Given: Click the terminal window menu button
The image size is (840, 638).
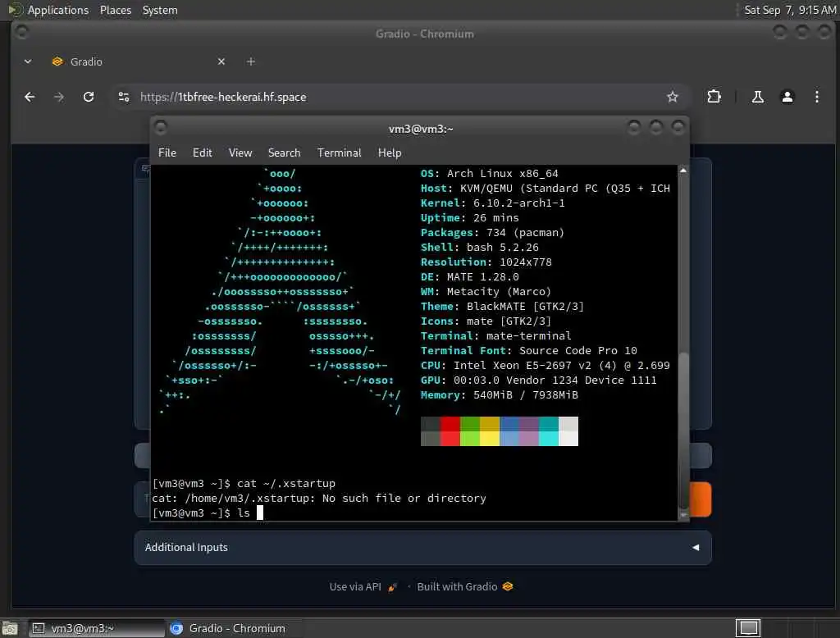Looking at the screenshot, I should pyautogui.click(x=160, y=127).
